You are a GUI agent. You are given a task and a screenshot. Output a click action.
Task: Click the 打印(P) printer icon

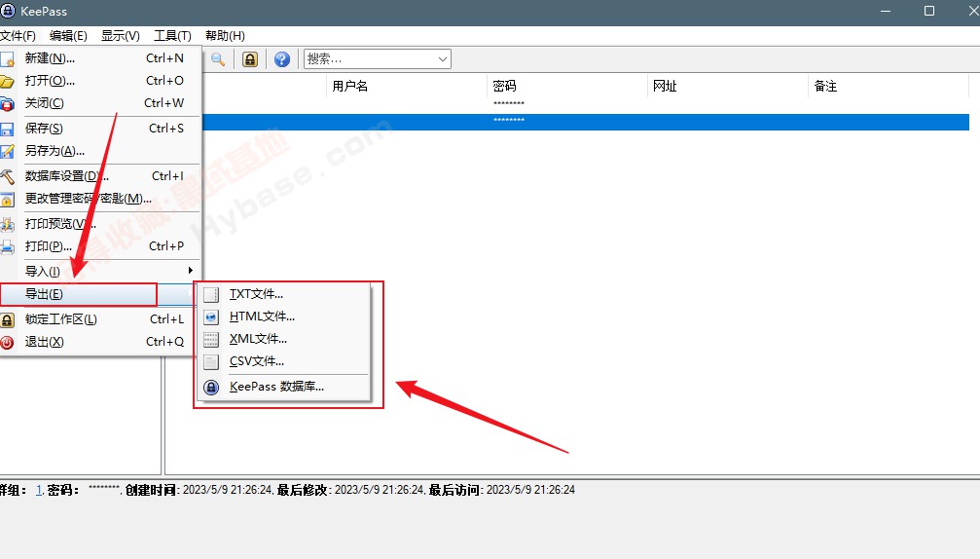point(7,246)
